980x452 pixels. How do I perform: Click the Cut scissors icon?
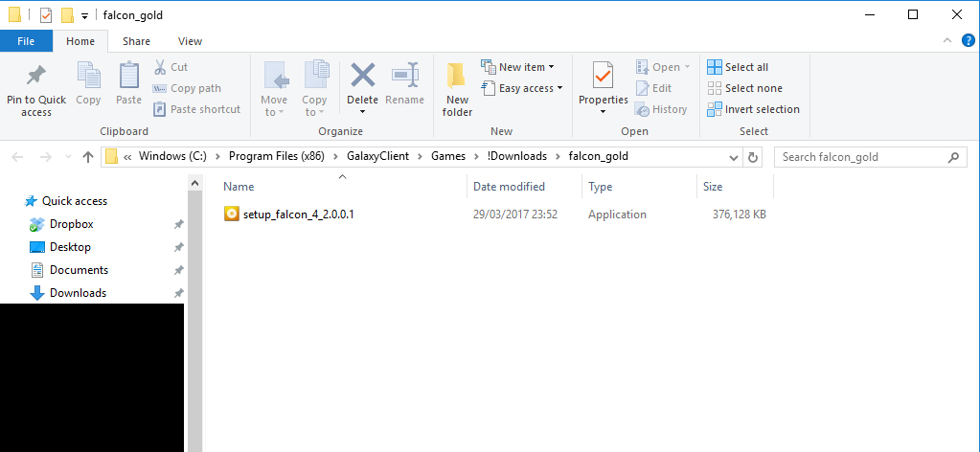(x=160, y=67)
